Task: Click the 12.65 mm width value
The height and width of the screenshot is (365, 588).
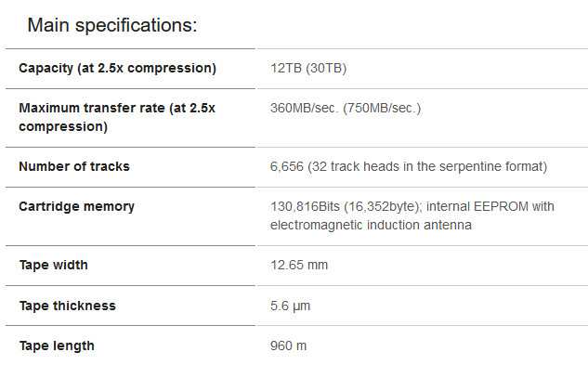Action: tap(299, 266)
